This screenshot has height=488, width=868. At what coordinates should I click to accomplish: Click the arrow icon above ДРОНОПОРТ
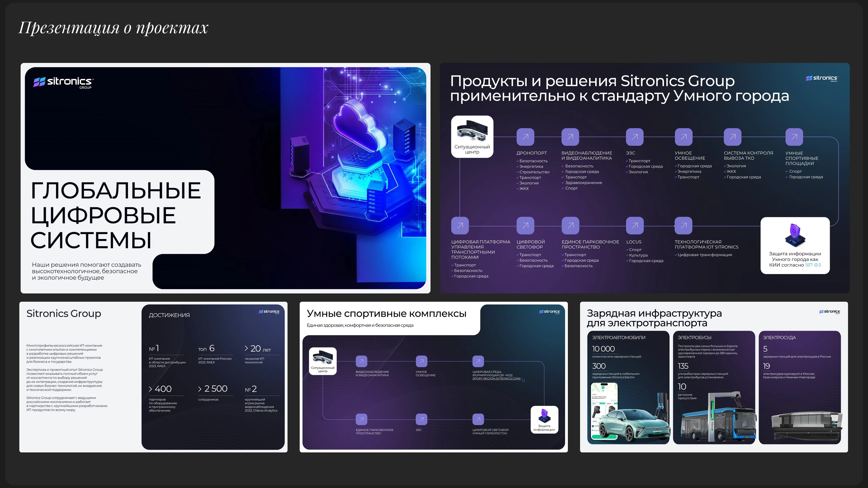point(525,137)
